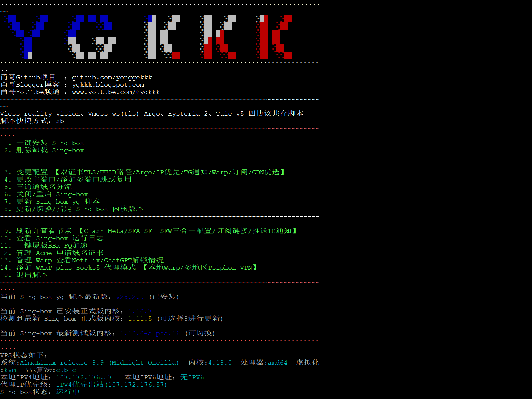Screen dimensions: 532x399
Task: Choose option 12 管理 Acme 申请域名证书
Action: (60, 253)
